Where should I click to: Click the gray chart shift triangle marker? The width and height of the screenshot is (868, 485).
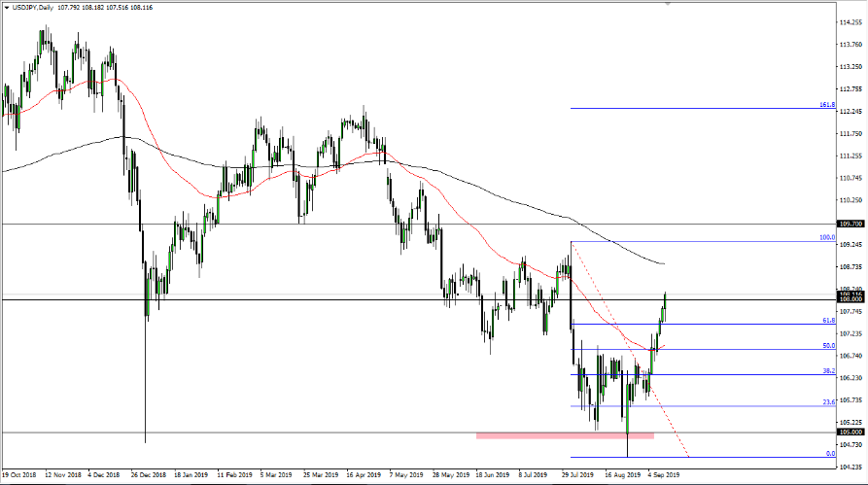pyautogui.click(x=668, y=4)
